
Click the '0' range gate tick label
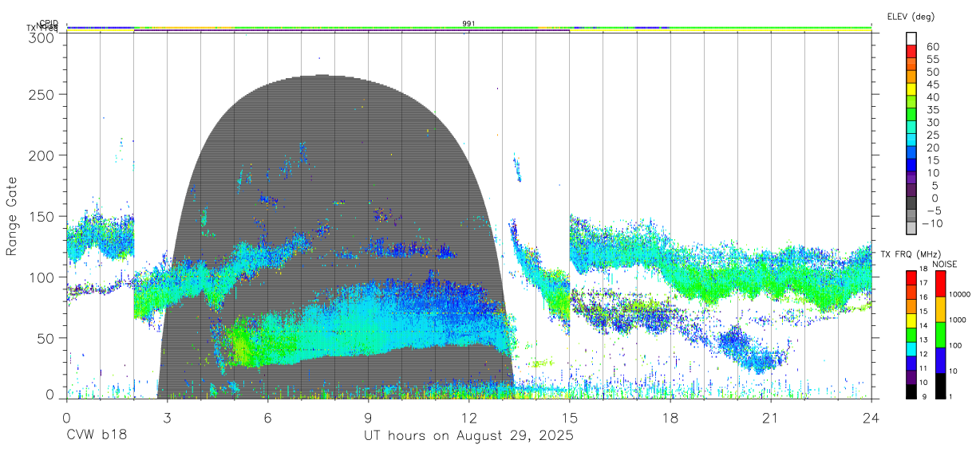click(51, 393)
